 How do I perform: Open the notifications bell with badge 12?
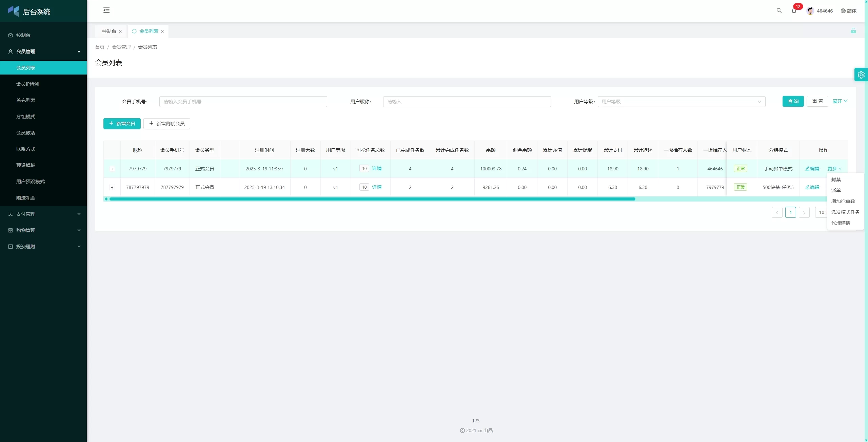[x=794, y=10]
